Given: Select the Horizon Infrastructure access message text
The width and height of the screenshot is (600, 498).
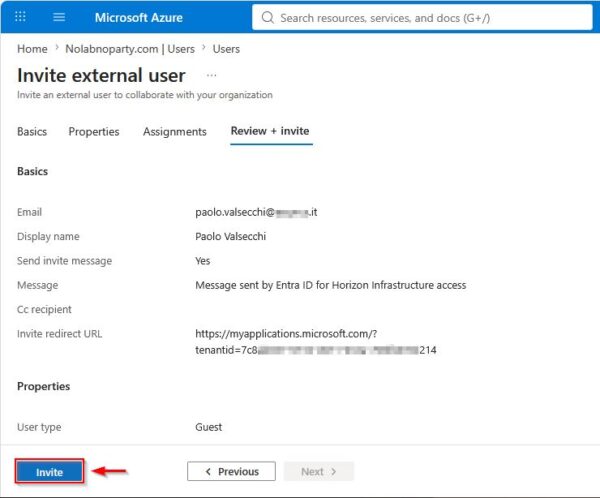Looking at the screenshot, I should click(x=331, y=285).
